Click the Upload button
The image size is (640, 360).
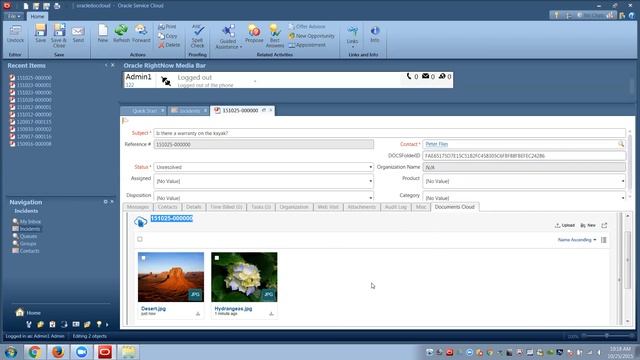(x=565, y=225)
